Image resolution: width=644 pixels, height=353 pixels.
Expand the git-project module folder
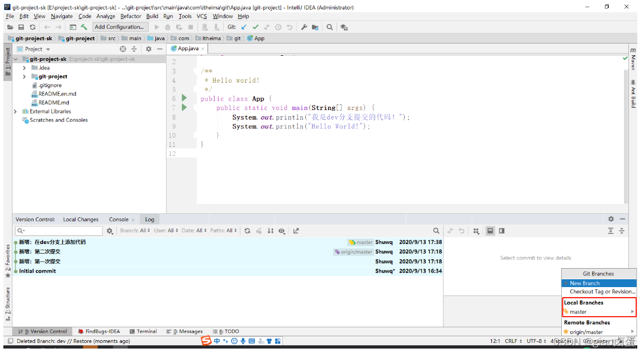[x=24, y=77]
